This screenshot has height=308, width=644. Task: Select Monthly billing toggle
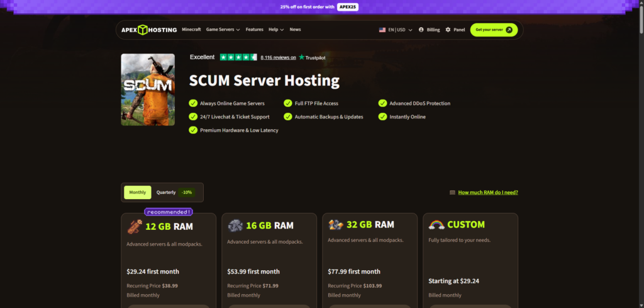[x=138, y=193]
